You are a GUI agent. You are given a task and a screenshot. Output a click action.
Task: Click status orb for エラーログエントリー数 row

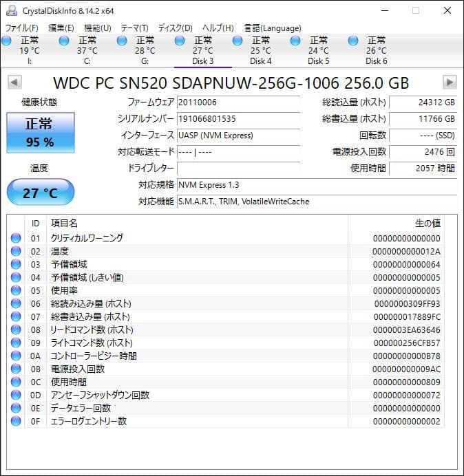(x=16, y=421)
